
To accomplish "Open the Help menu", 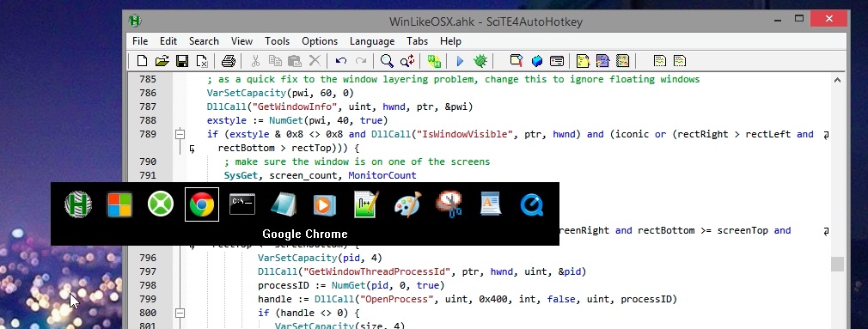I will click(x=450, y=41).
